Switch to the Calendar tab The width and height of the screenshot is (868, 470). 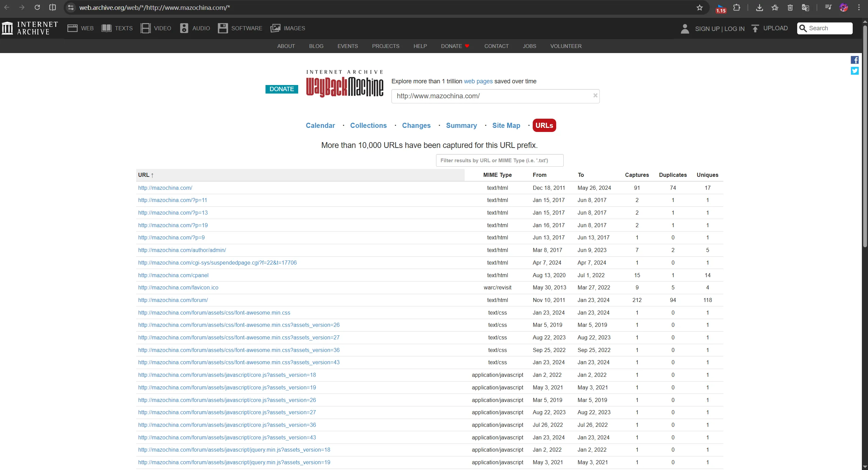pyautogui.click(x=320, y=125)
